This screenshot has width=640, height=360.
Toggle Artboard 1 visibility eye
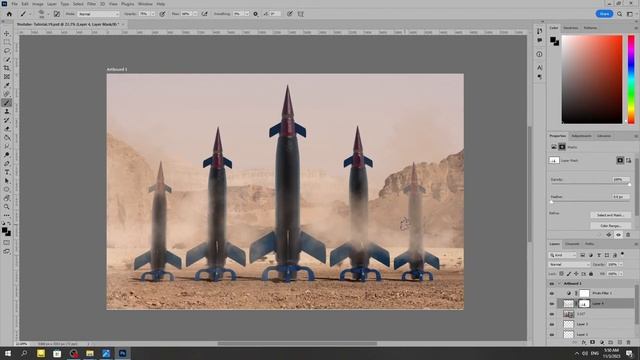click(552, 283)
